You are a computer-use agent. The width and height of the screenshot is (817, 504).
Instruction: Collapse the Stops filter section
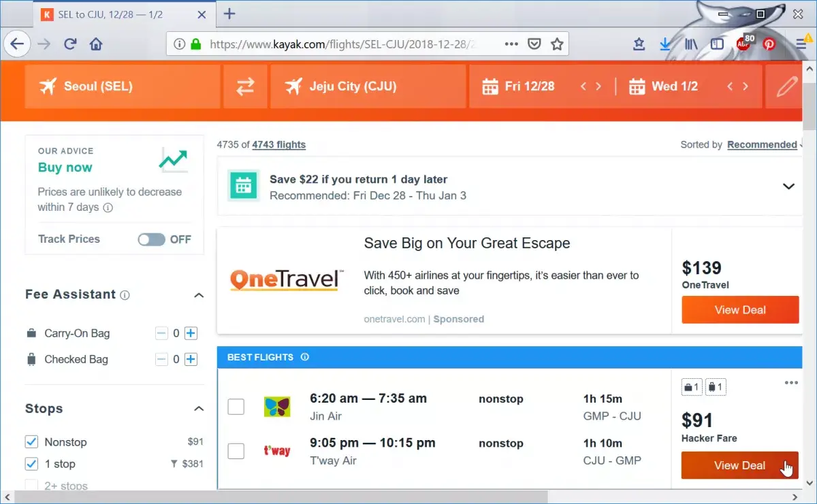point(199,409)
